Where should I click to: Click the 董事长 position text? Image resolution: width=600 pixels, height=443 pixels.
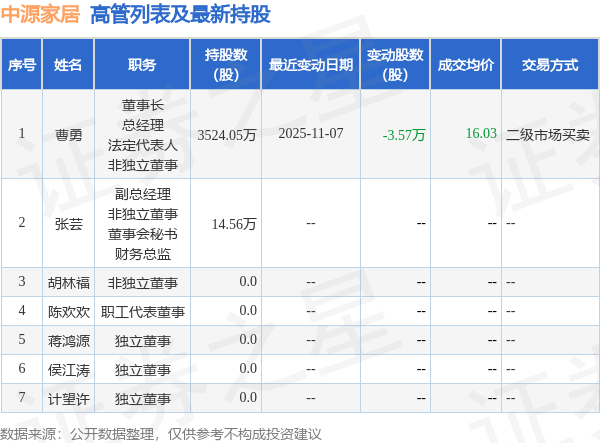click(x=143, y=105)
